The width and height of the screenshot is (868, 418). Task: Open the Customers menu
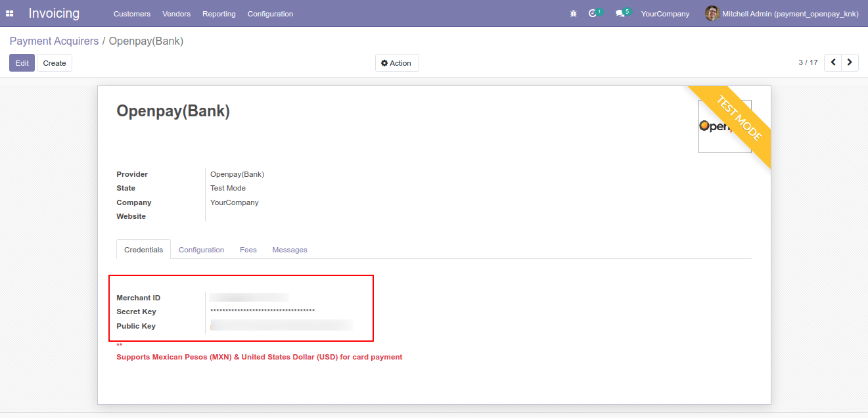[x=131, y=14]
